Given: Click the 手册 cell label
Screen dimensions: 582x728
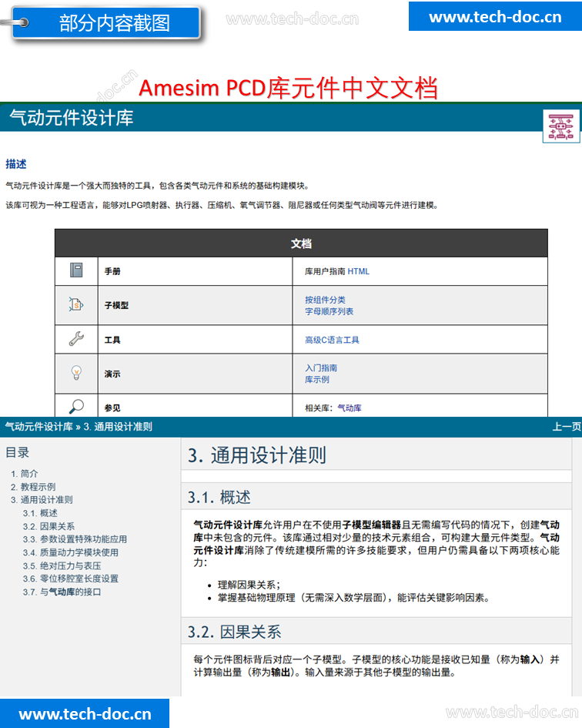Looking at the screenshot, I should tap(112, 271).
